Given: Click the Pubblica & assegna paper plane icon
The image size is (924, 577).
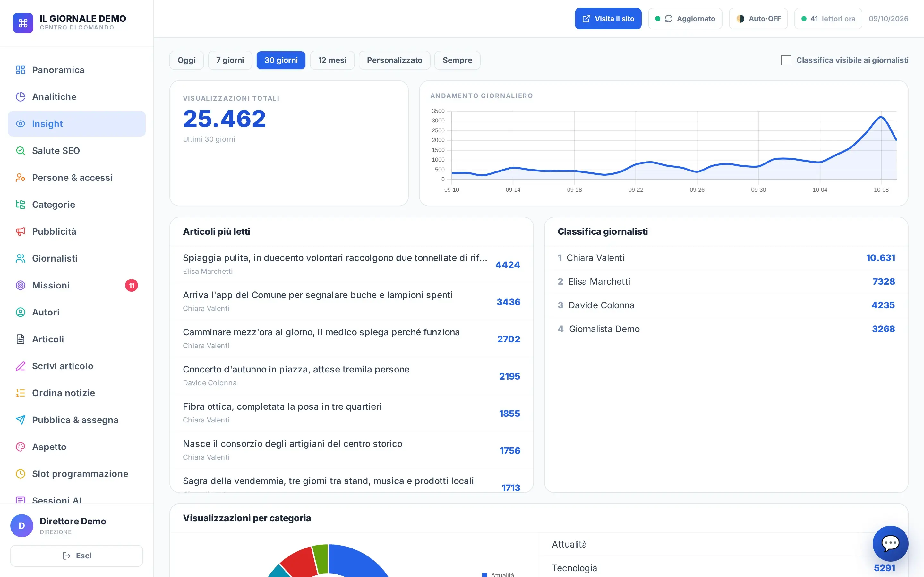Looking at the screenshot, I should (20, 420).
